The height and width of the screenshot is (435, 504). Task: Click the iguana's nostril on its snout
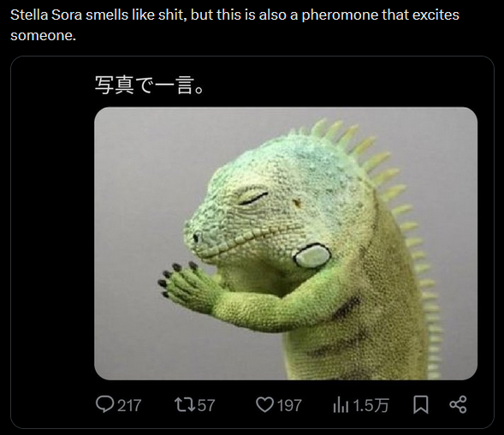(195, 238)
